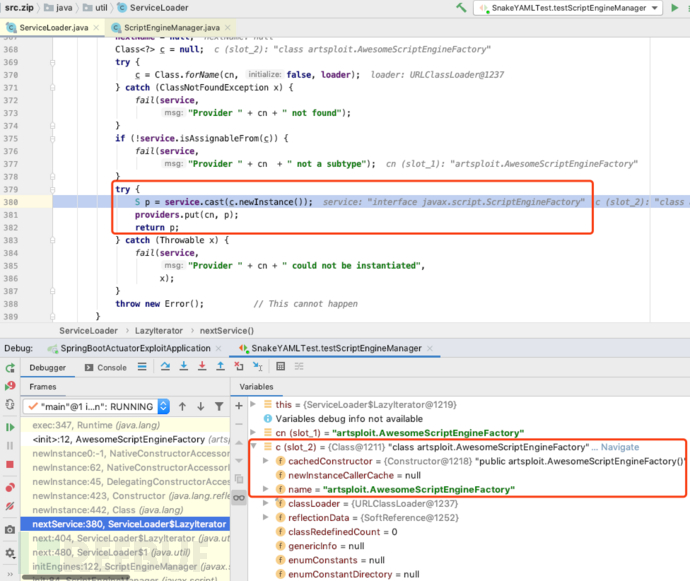690x581 pixels.
Task: Click the New Watch plus icon
Action: coord(239,406)
